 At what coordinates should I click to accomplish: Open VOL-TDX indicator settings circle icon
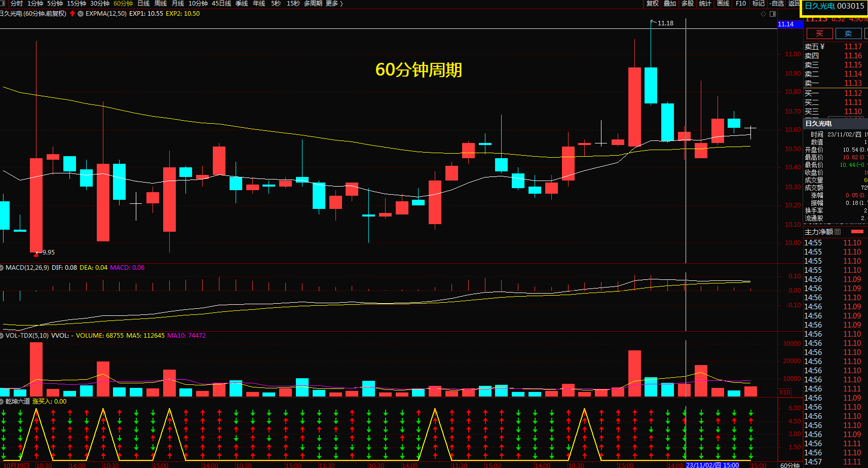[2, 336]
